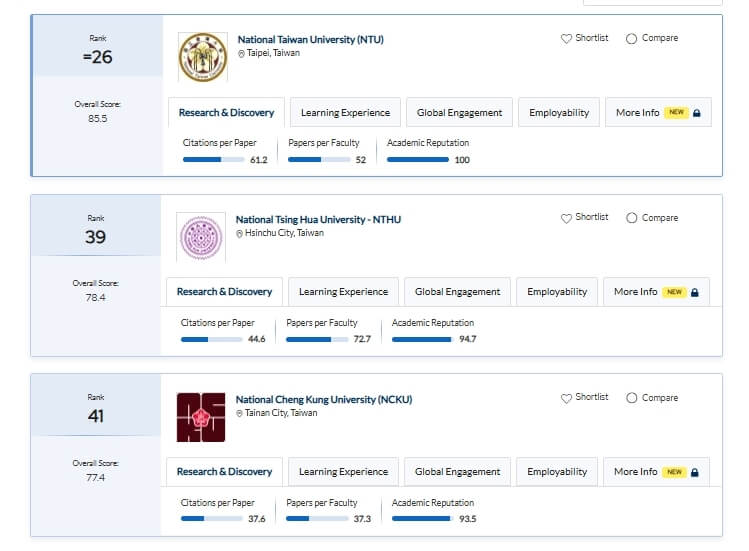Open the National Taiwan University (NTU) link
Viewport: 749px width, 551px height.
point(311,40)
